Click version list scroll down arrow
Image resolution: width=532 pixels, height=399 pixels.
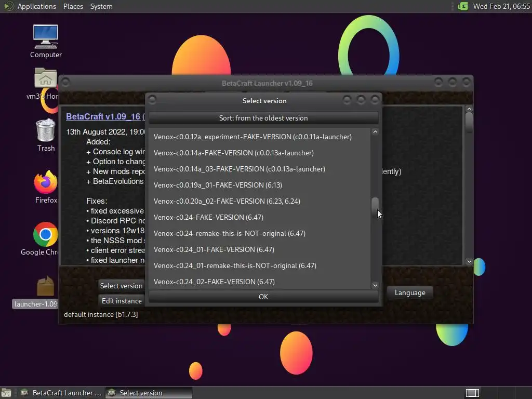(375, 285)
